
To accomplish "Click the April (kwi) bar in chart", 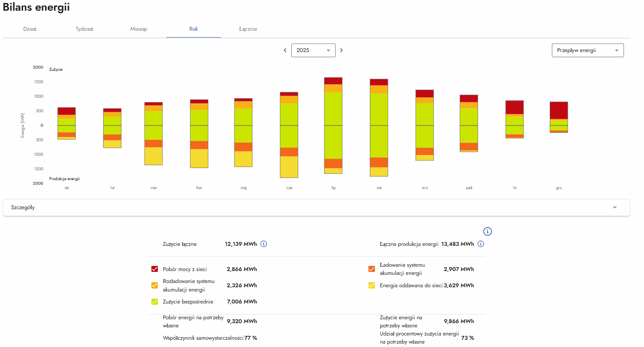I will point(199,134).
